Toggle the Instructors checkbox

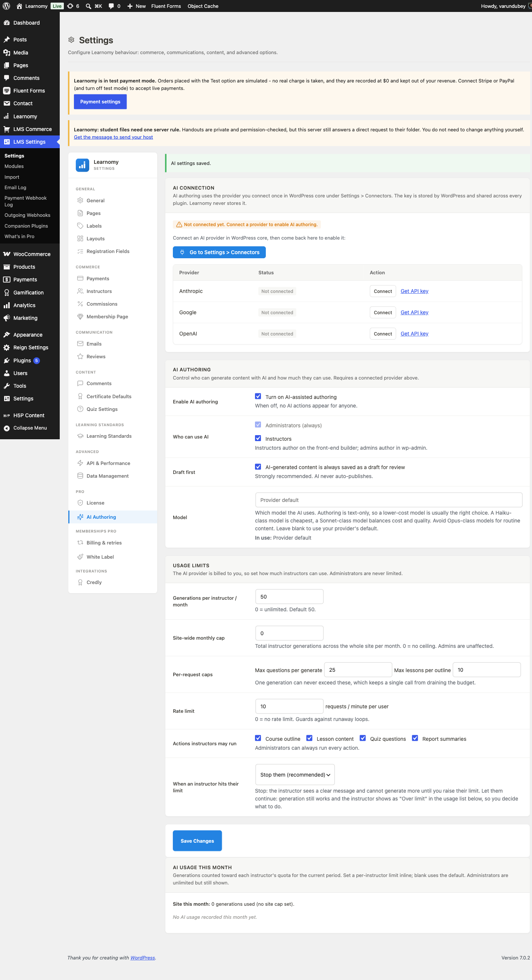point(258,438)
